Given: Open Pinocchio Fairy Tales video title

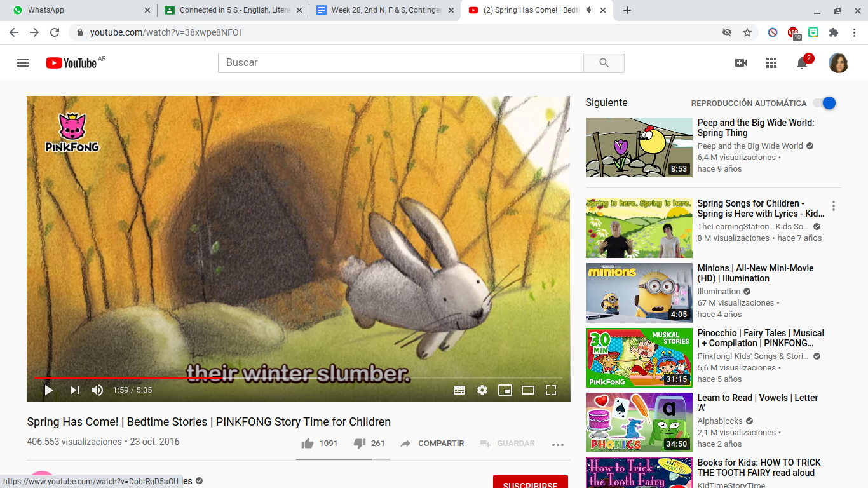Looking at the screenshot, I should pyautogui.click(x=761, y=338).
